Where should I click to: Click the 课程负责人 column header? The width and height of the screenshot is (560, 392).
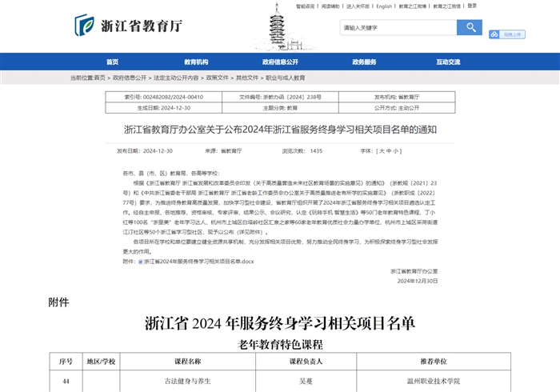point(306,362)
